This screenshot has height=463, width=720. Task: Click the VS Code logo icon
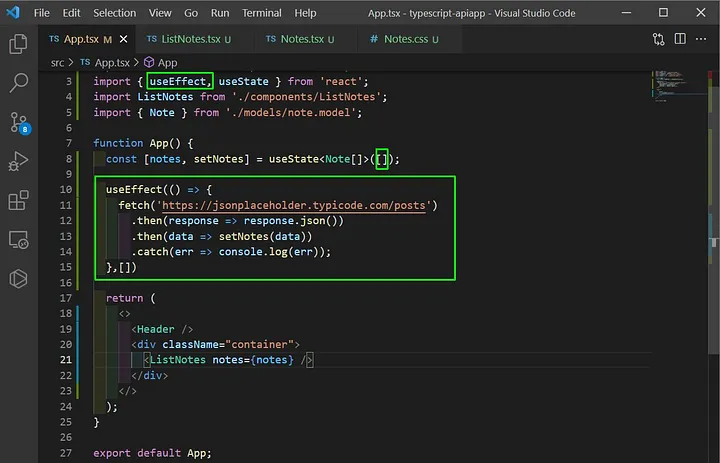pyautogui.click(x=13, y=12)
